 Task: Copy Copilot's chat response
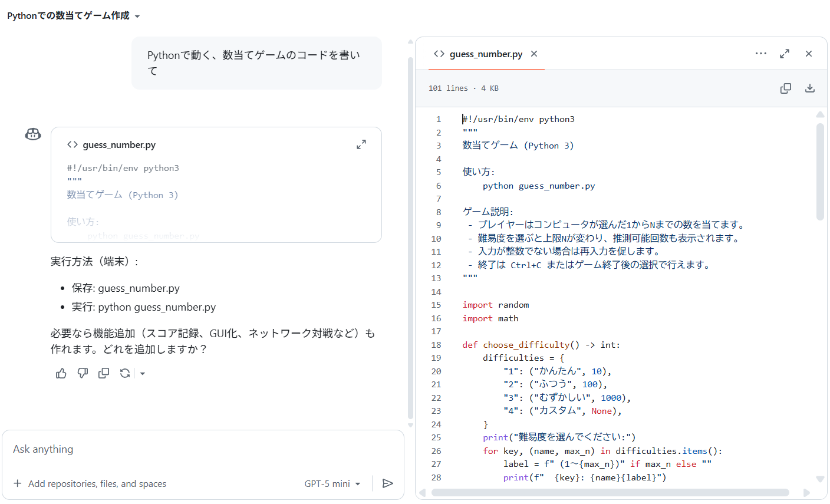coord(103,373)
